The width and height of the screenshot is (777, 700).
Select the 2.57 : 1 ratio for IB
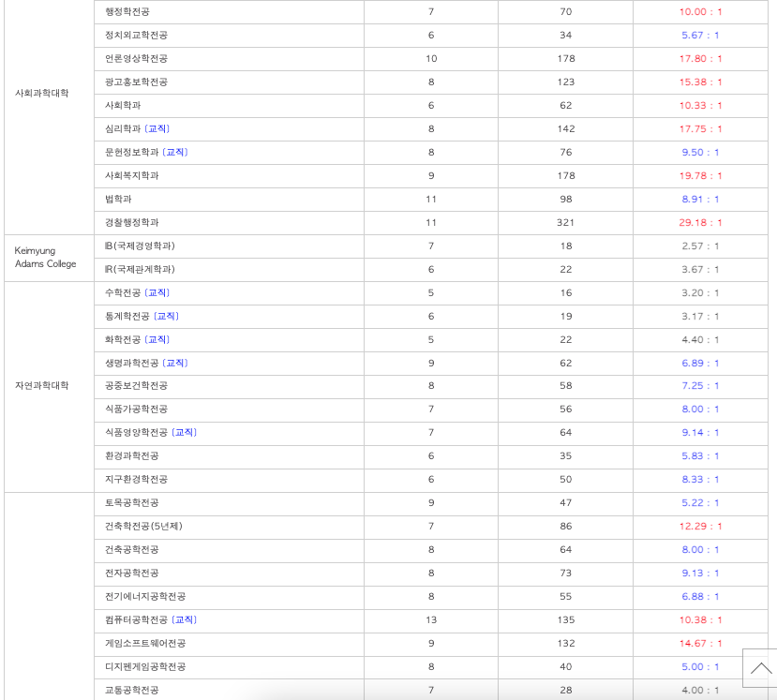click(x=700, y=246)
